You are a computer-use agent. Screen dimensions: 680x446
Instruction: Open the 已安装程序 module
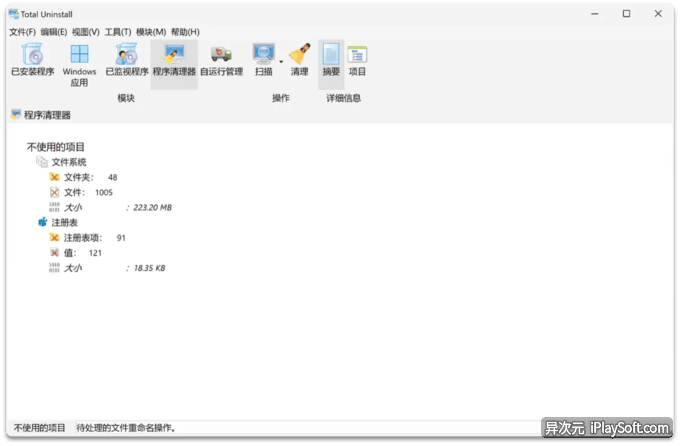coord(33,60)
